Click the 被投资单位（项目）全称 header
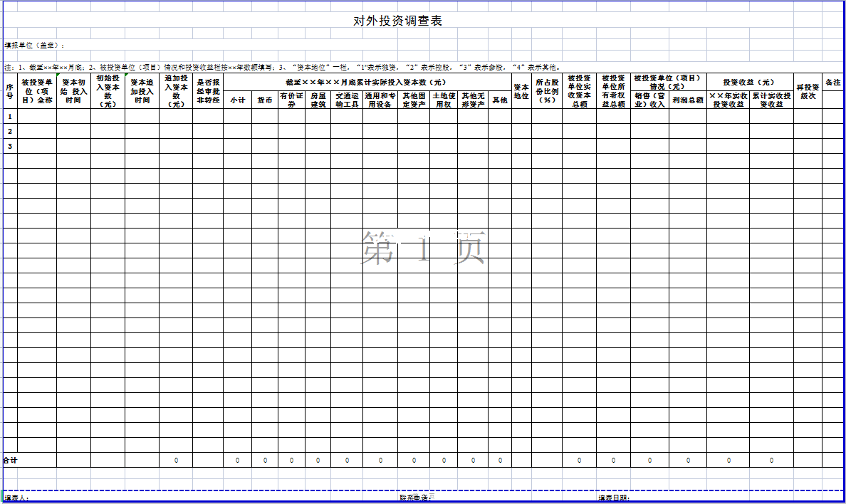The width and height of the screenshot is (846, 504). point(37,90)
